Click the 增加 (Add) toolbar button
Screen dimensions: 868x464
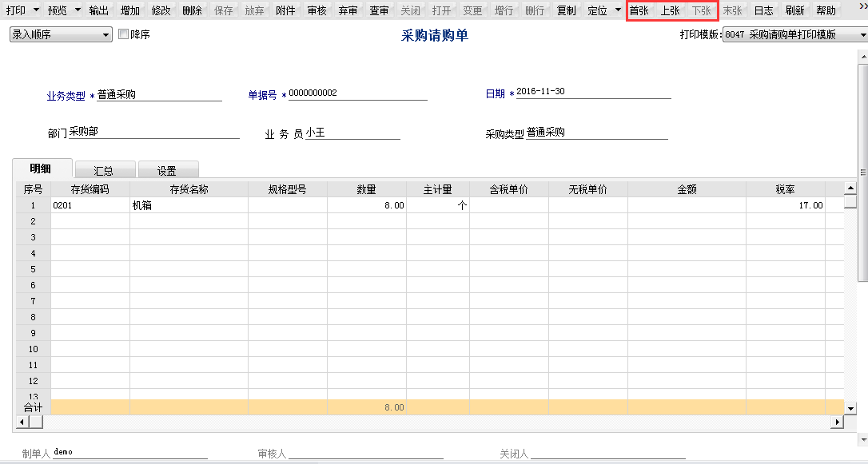pos(129,10)
